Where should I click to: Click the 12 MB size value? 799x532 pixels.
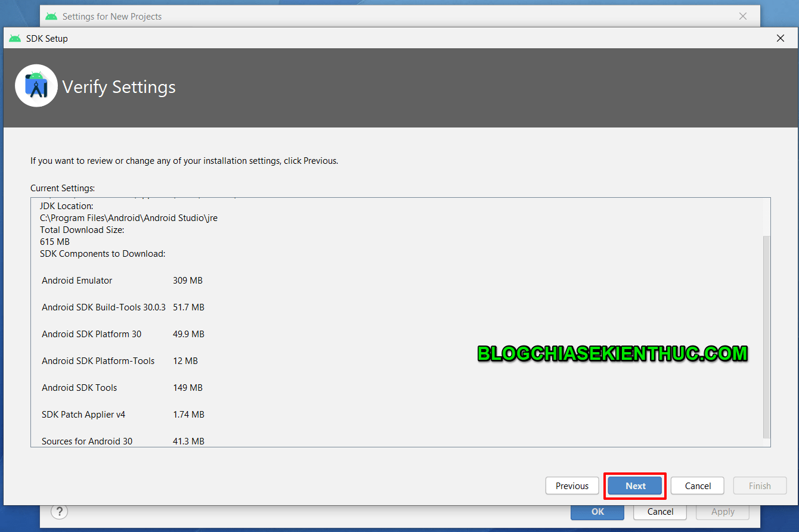[185, 360]
